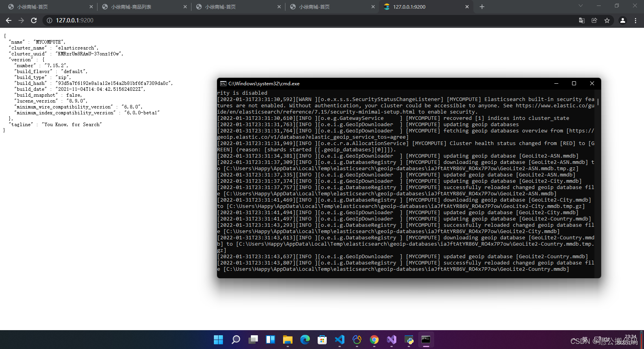Click the "updated geoip database [GeoLite2-City.mmdb]" line
Screen dimensions: 644x349
398,213
